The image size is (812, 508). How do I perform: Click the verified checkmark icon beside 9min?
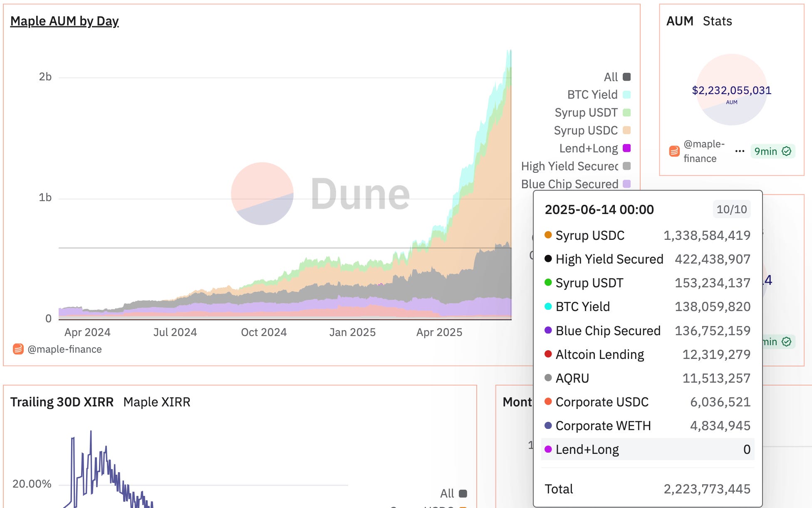[786, 151]
